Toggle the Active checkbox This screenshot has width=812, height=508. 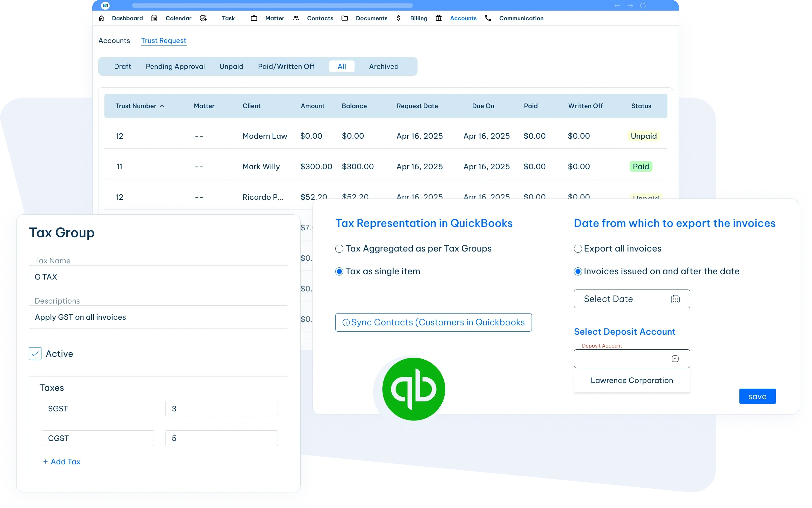35,353
